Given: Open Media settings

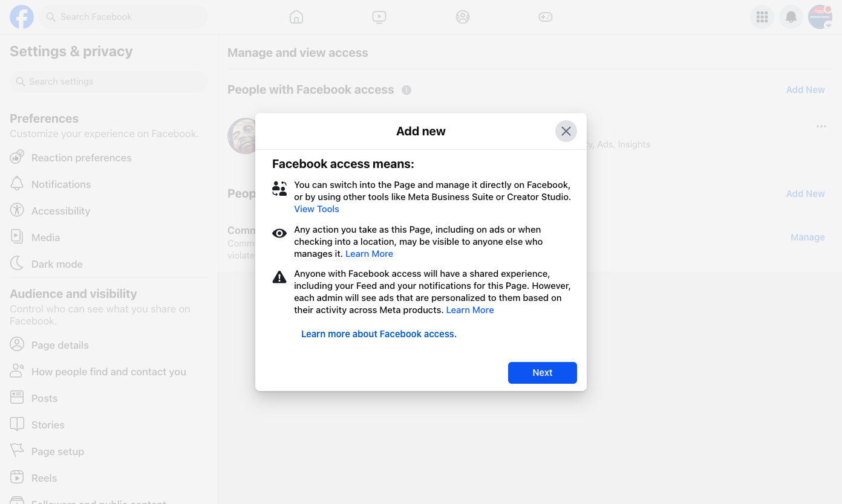Looking at the screenshot, I should click(109, 237).
